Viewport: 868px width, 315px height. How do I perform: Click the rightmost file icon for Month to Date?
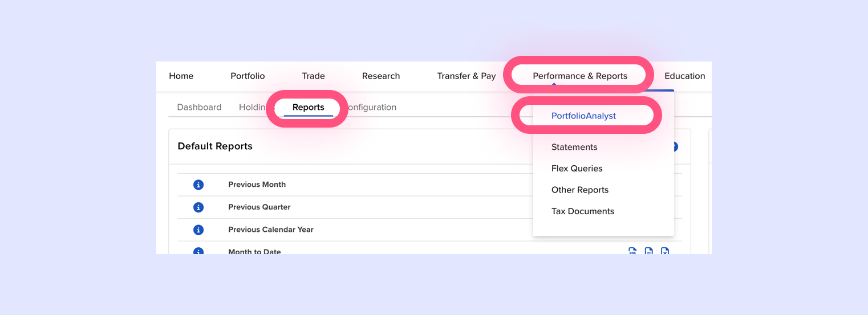[665, 251]
